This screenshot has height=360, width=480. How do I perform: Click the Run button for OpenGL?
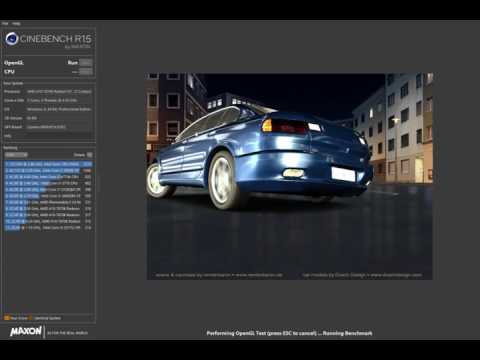[x=86, y=62]
